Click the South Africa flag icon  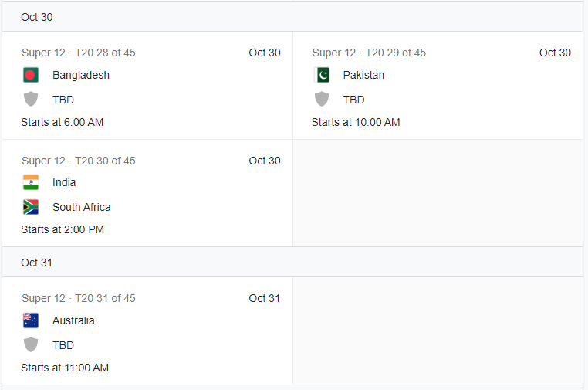[31, 207]
